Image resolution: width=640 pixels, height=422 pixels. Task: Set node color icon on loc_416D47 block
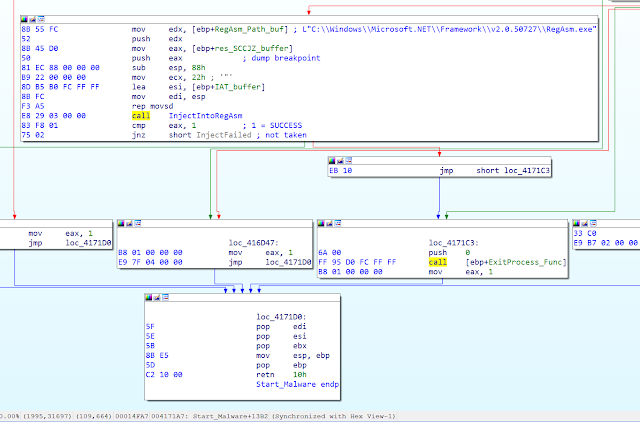tap(121, 223)
